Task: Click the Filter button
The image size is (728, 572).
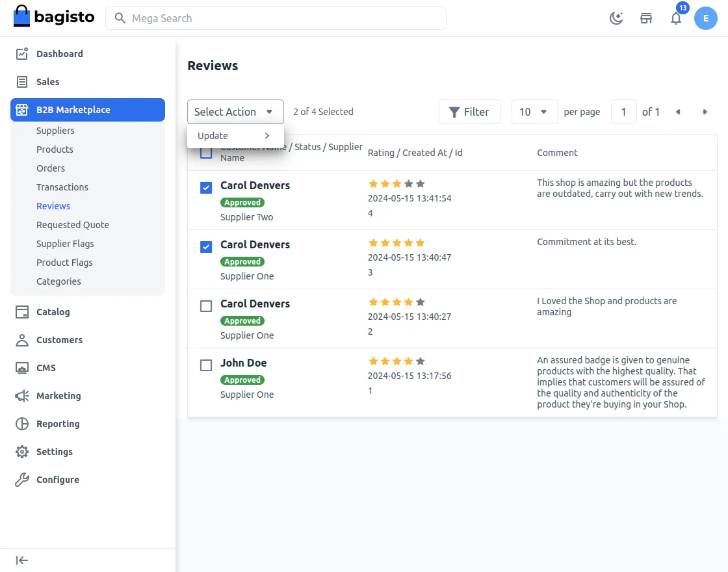Action: point(469,112)
